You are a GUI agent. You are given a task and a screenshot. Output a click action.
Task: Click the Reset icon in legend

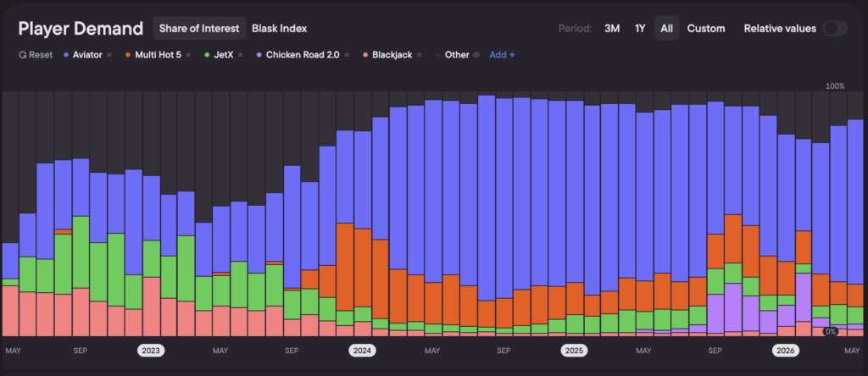pyautogui.click(x=22, y=55)
